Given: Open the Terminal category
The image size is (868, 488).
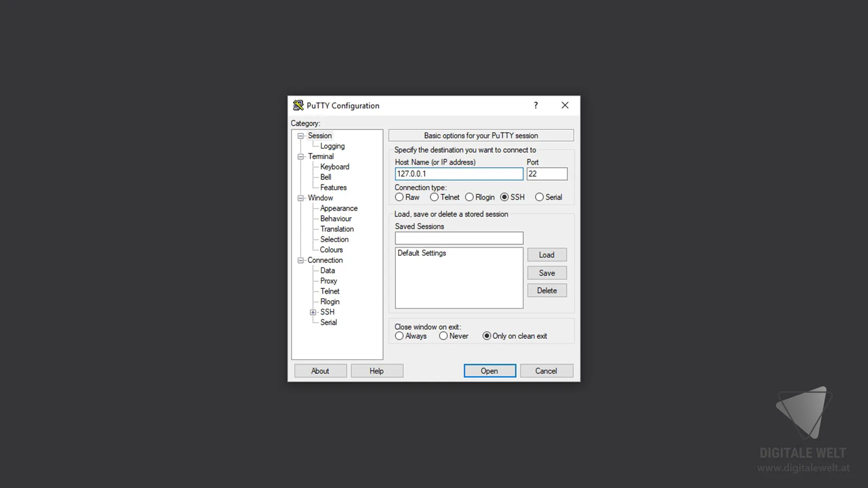Looking at the screenshot, I should pos(321,156).
